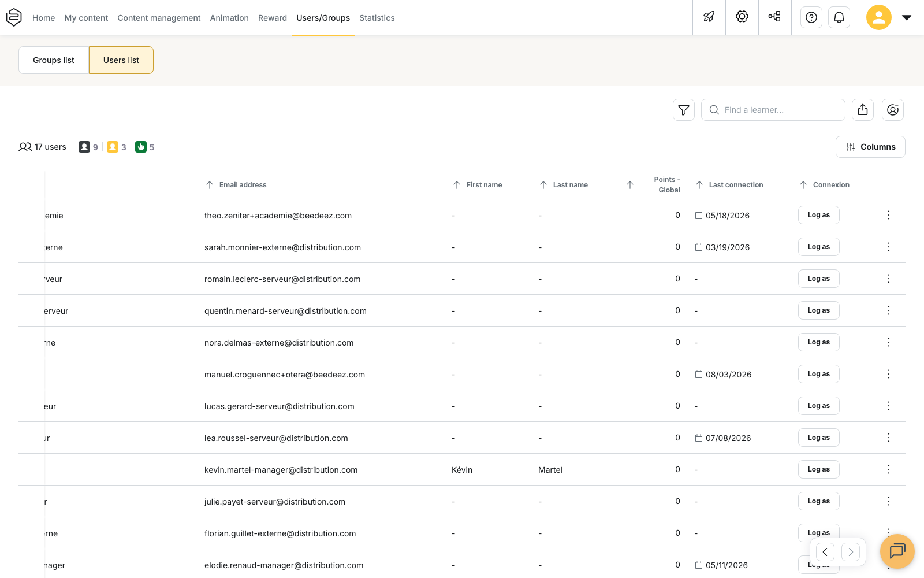Sort by Points - Global column
Viewport: 924px width, 578px height.
pyautogui.click(x=653, y=185)
